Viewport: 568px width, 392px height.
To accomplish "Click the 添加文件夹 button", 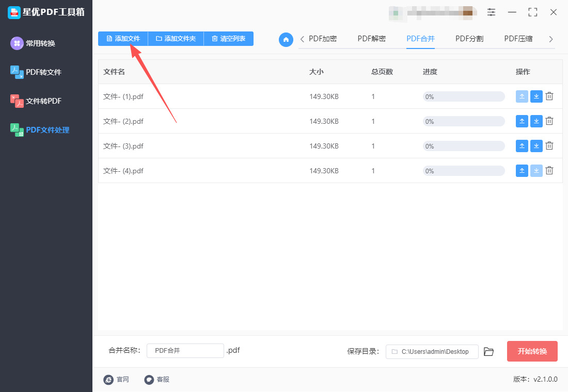I will pyautogui.click(x=176, y=39).
